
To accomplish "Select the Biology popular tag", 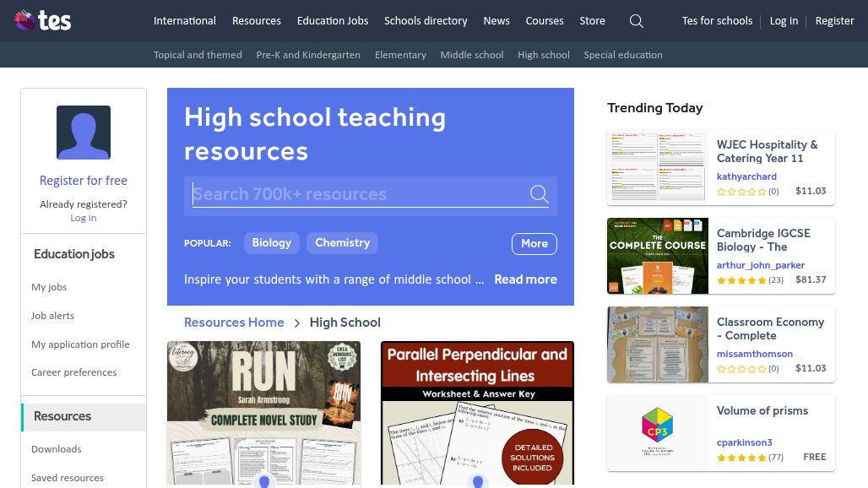I will coord(271,243).
